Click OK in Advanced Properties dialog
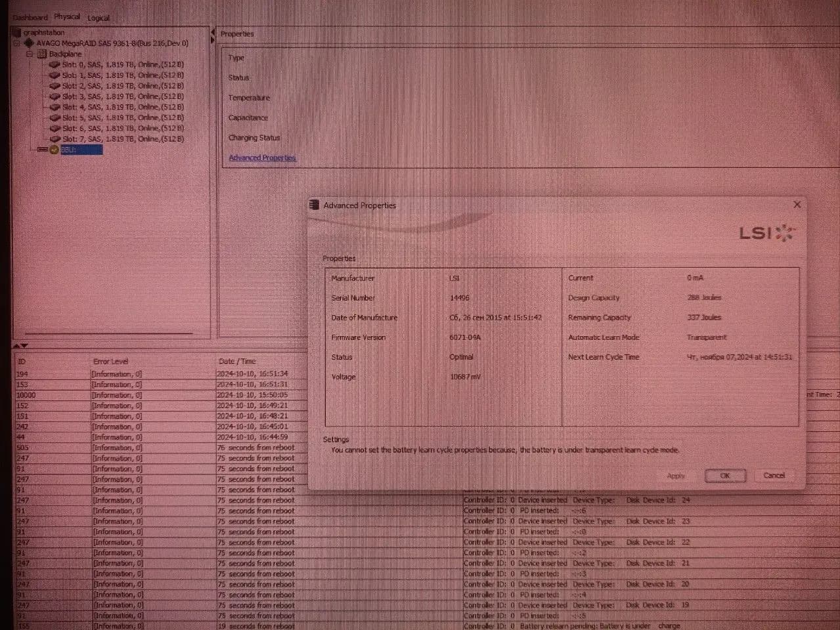840x630 pixels. [x=725, y=476]
